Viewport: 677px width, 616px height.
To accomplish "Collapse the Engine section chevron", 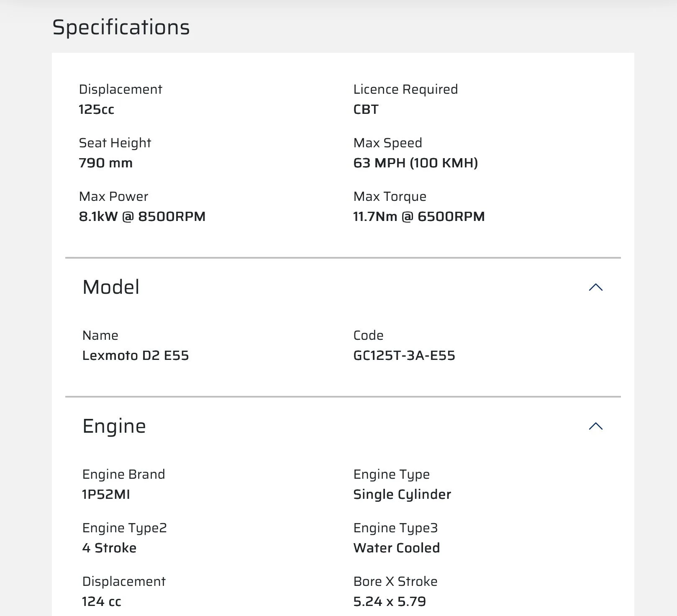I will click(x=595, y=426).
